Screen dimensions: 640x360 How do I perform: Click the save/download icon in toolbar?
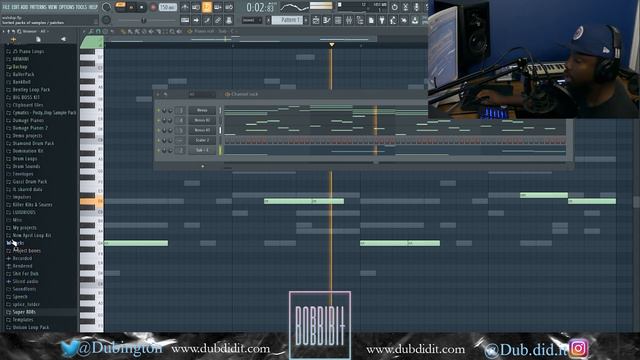[415, 20]
